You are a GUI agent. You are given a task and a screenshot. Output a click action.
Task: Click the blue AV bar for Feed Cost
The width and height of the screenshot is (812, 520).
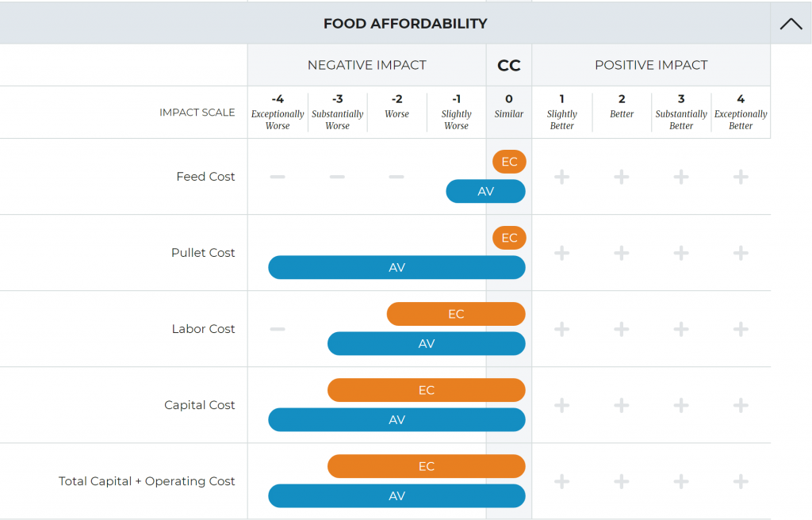485,192
